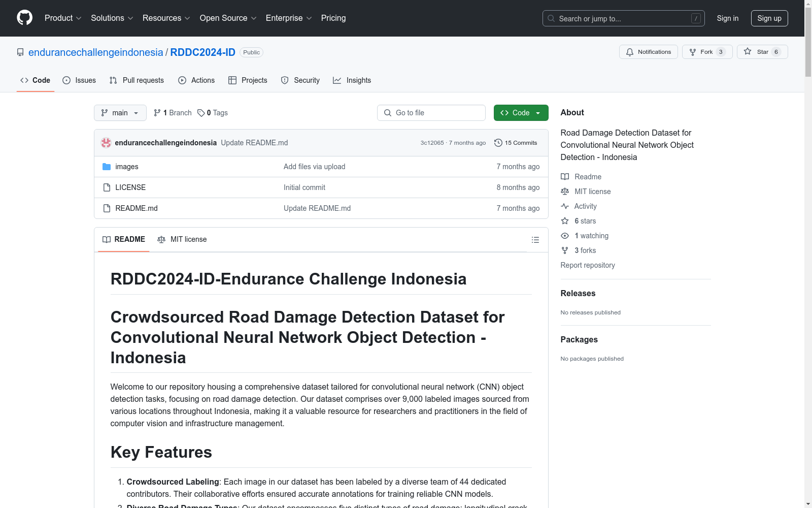Open the Product dropdown menu
The image size is (812, 508).
click(x=63, y=18)
